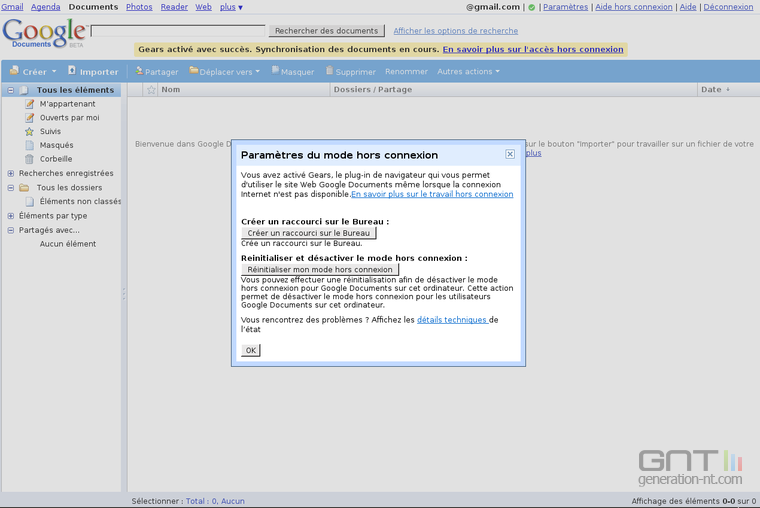Viewport: 760px width, 508px height.
Task: Click the folder icon beside Tous les dossiers
Action: coord(24,188)
